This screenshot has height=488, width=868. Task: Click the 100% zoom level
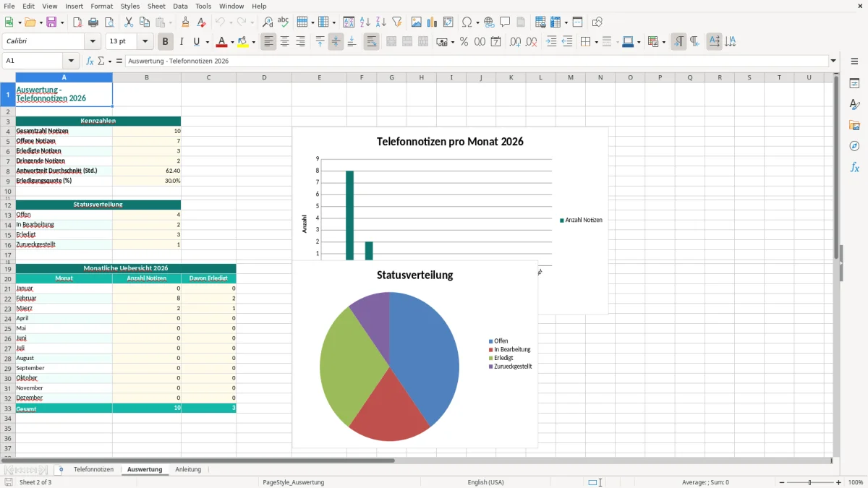[x=856, y=482]
